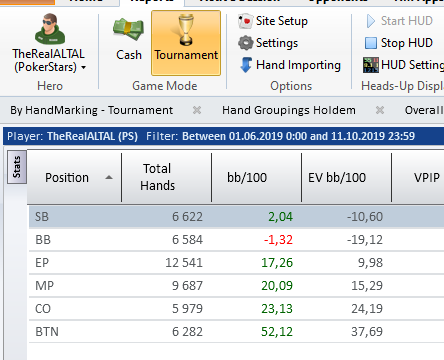Sort by Total Hands column header
Image resolution: width=444 pixels, height=360 pixels.
167,177
